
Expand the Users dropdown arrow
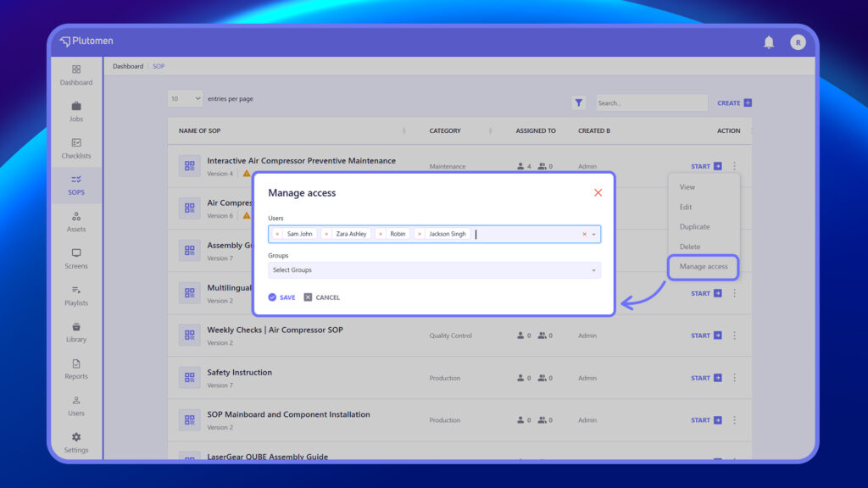point(594,234)
